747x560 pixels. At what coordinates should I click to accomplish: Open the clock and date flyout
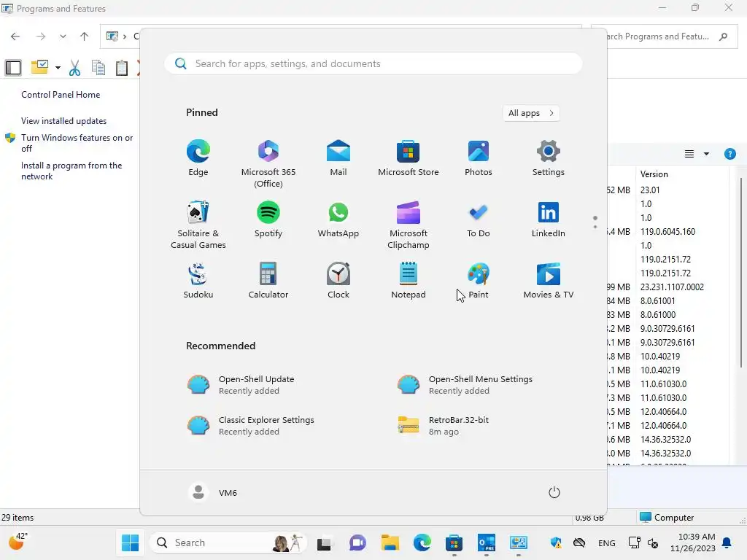point(693,542)
